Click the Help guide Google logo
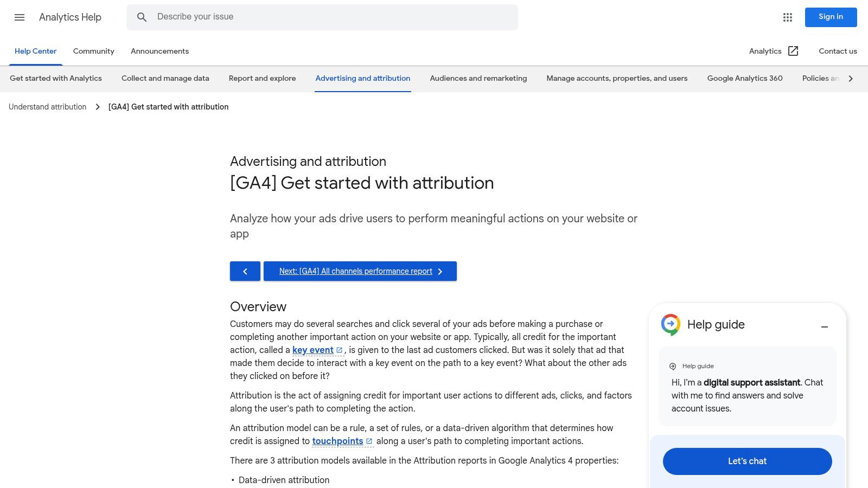 click(671, 325)
